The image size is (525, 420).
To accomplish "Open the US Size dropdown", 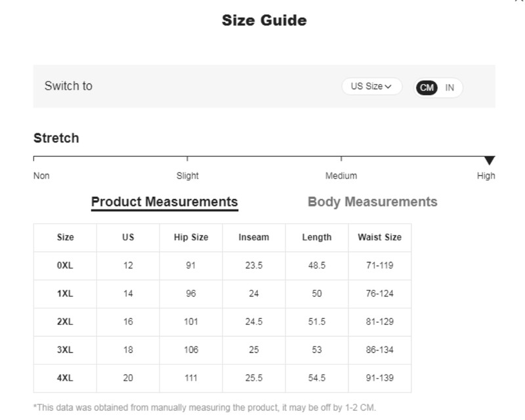I will click(x=371, y=87).
